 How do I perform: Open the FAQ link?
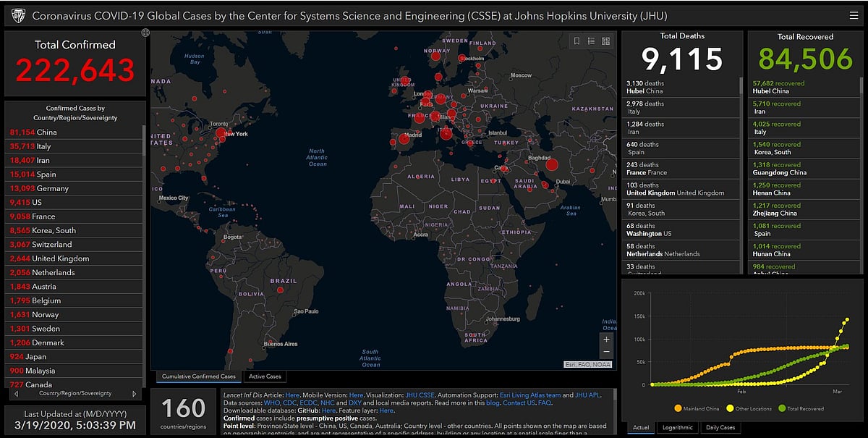pyautogui.click(x=543, y=402)
